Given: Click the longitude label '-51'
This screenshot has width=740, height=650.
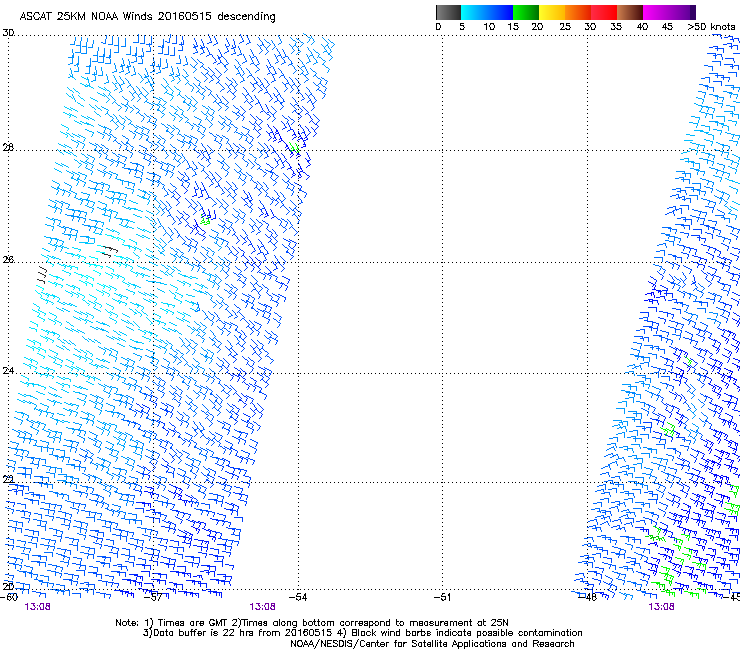Looking at the screenshot, I should pyautogui.click(x=442, y=597).
